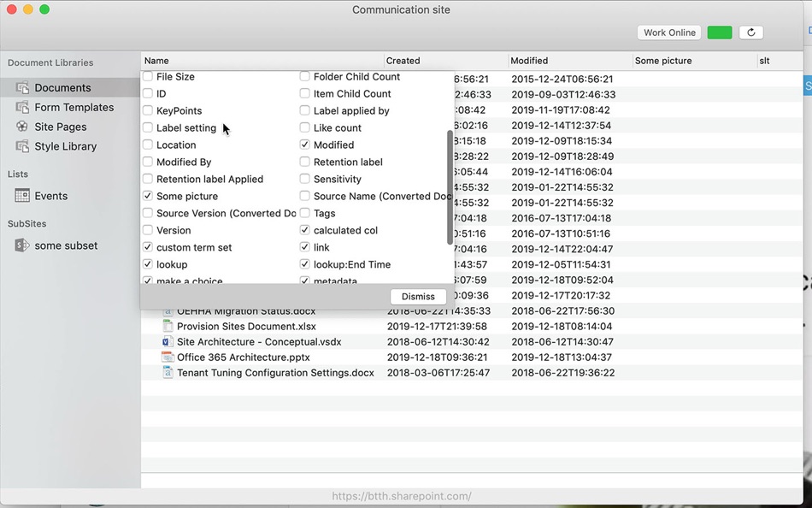Enable the Version column checkbox
Image resolution: width=812 pixels, height=508 pixels.
[x=148, y=230]
